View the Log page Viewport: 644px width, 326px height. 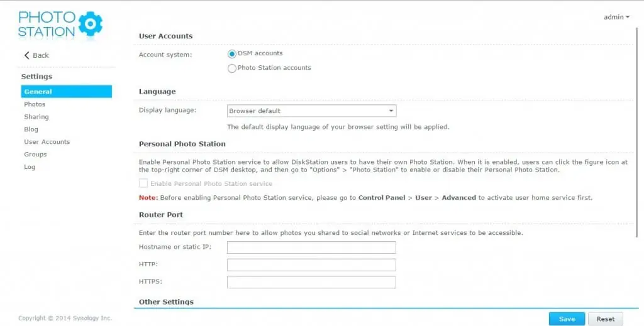click(x=30, y=167)
